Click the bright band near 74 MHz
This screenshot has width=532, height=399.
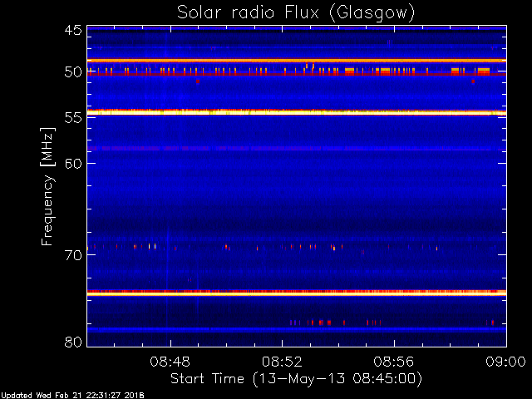coord(297,293)
